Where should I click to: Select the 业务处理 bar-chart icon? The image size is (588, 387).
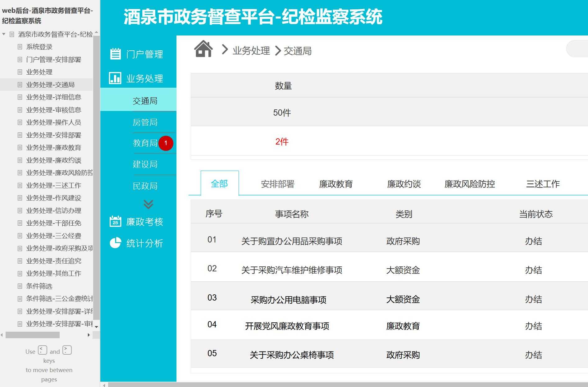coord(115,78)
